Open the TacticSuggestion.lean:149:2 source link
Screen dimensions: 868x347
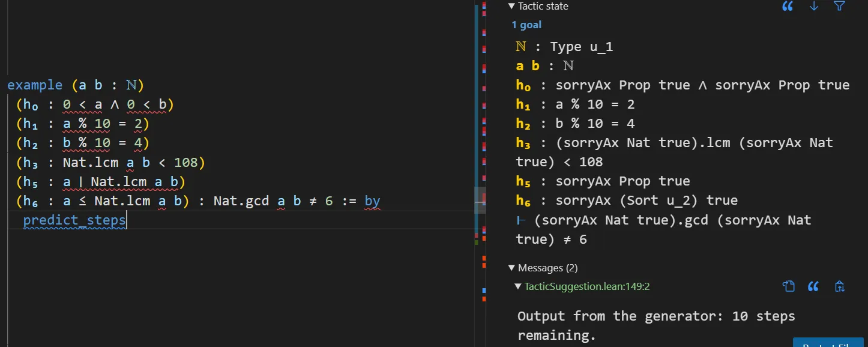click(x=587, y=287)
